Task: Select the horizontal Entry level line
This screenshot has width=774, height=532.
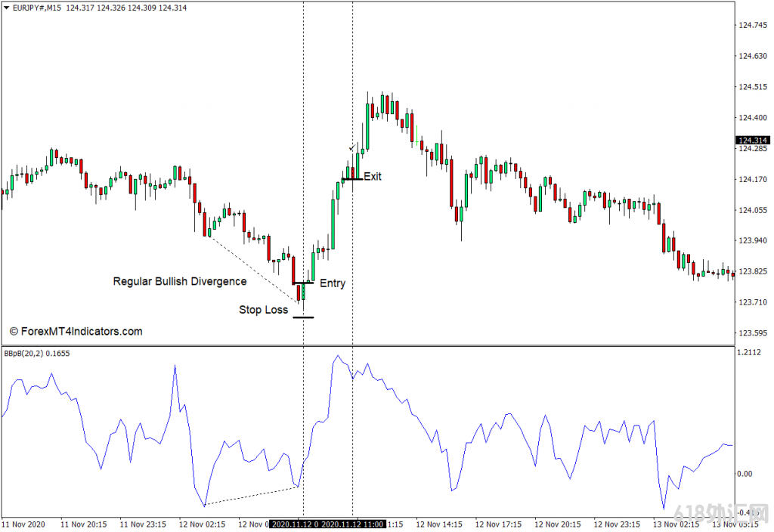Action: click(x=303, y=283)
